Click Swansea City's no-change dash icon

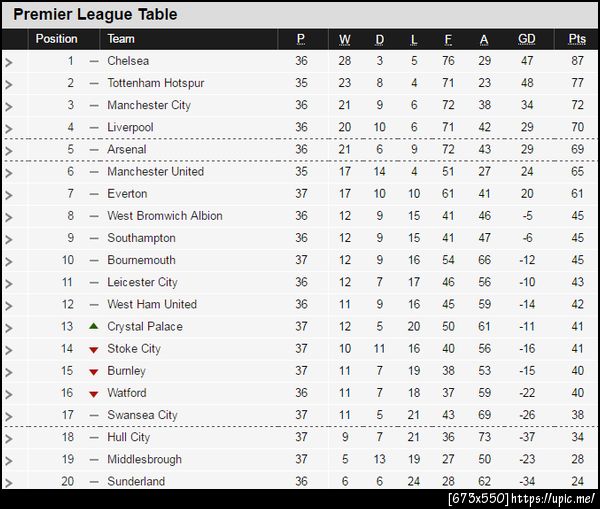[x=94, y=415]
